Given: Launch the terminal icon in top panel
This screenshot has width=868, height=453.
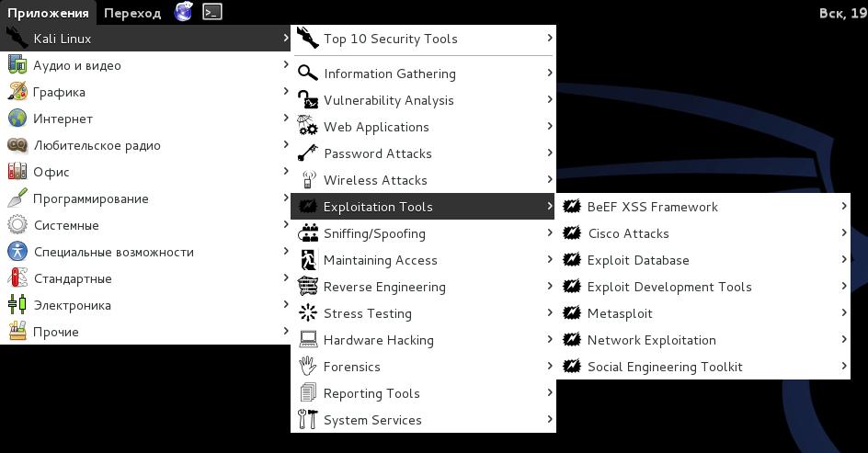Looking at the screenshot, I should (211, 12).
